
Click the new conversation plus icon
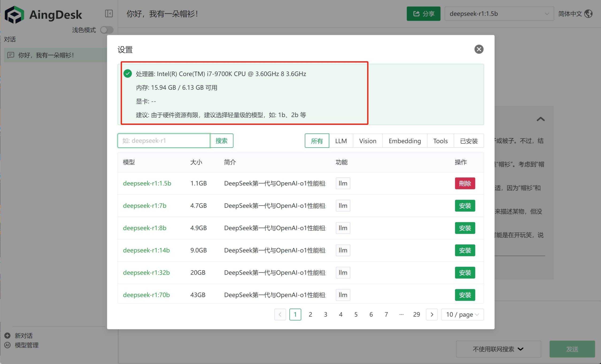tap(8, 335)
